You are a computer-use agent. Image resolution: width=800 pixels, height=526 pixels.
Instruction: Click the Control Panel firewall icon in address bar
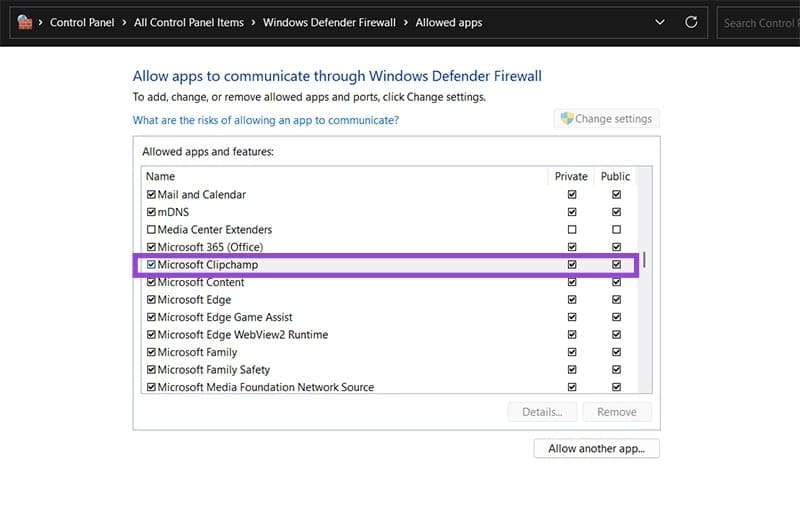click(x=24, y=22)
